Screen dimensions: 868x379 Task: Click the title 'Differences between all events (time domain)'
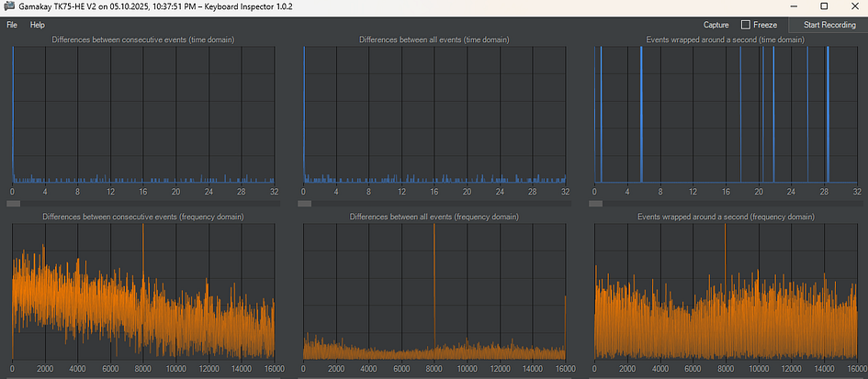click(x=434, y=39)
